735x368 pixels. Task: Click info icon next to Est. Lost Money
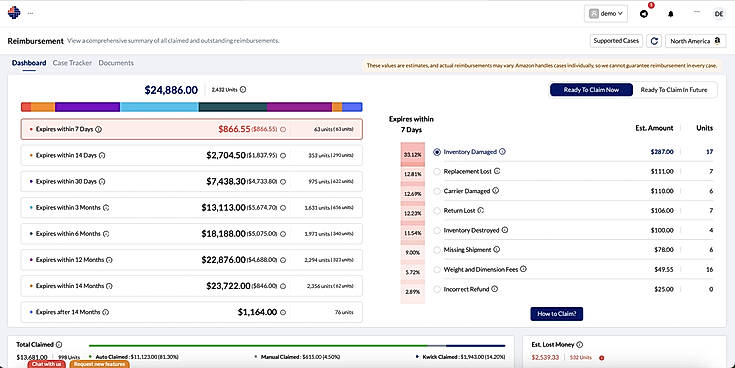579,345
